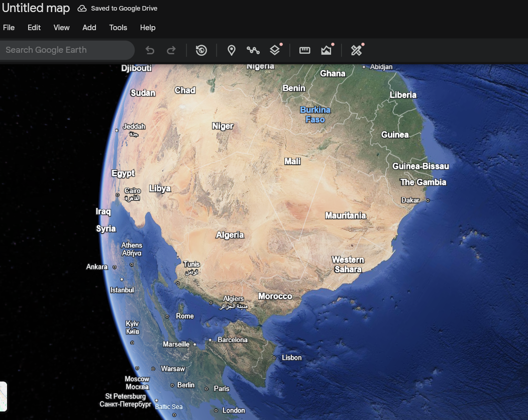Screen dimensions: 528x420
Task: Click the Benin country label
Action: (293, 88)
